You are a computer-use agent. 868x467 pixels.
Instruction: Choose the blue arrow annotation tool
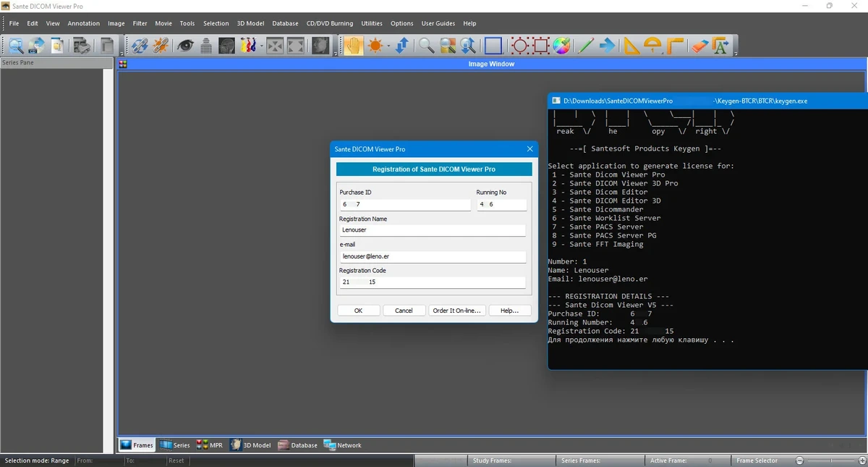607,46
